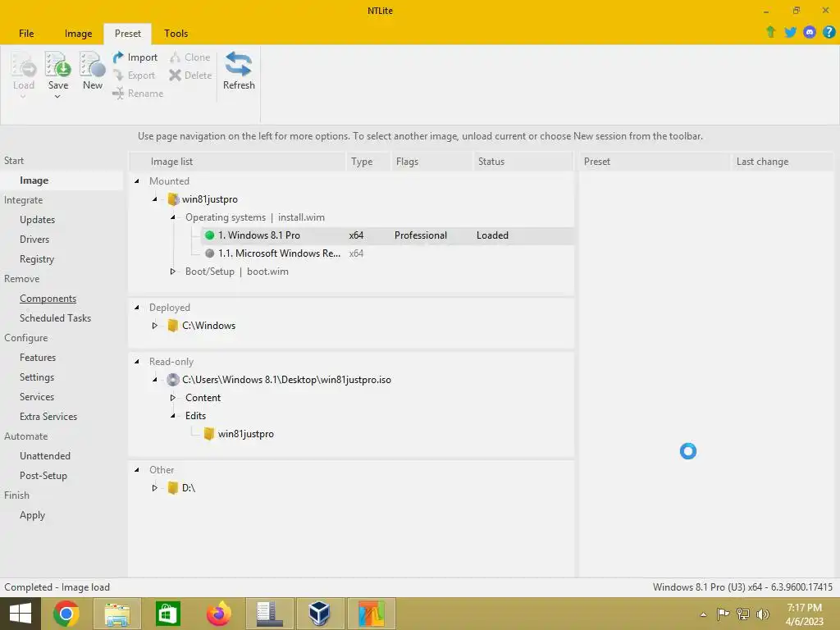Open the Unattended page

45,456
